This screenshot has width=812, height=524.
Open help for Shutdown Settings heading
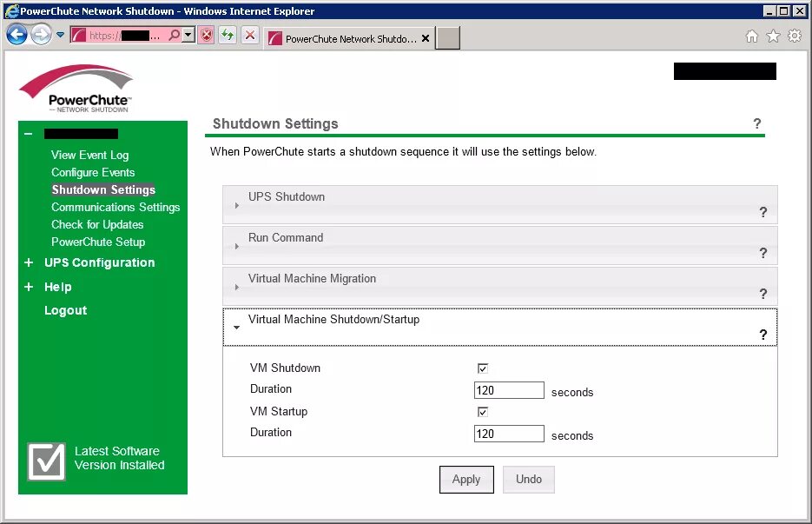point(757,123)
